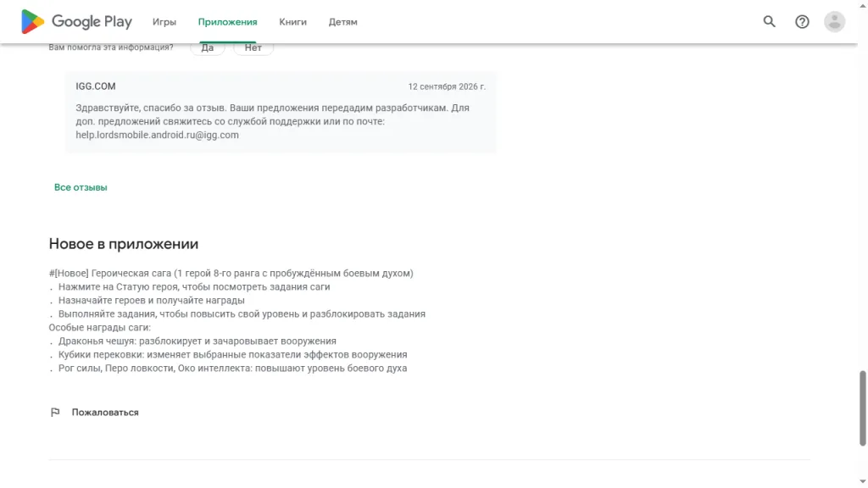Viewport: 868px width, 488px height.
Task: Click the Вам помогла эта информация question
Action: point(111,47)
